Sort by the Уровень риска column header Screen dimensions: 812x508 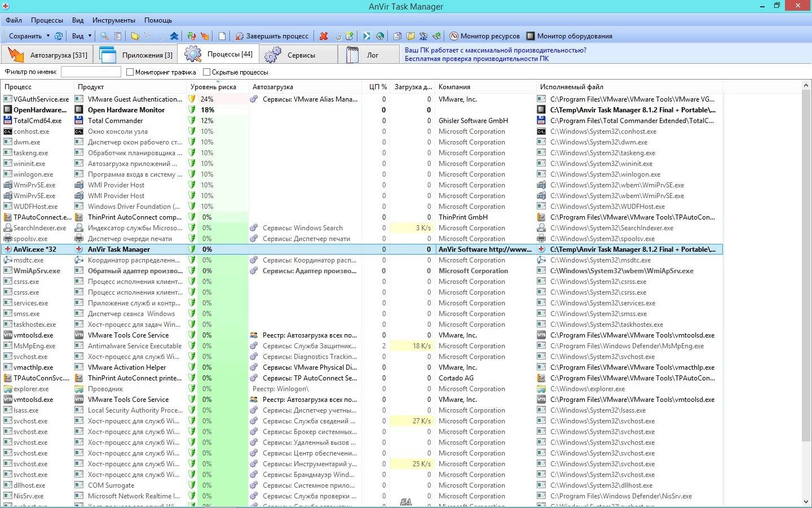[218, 87]
